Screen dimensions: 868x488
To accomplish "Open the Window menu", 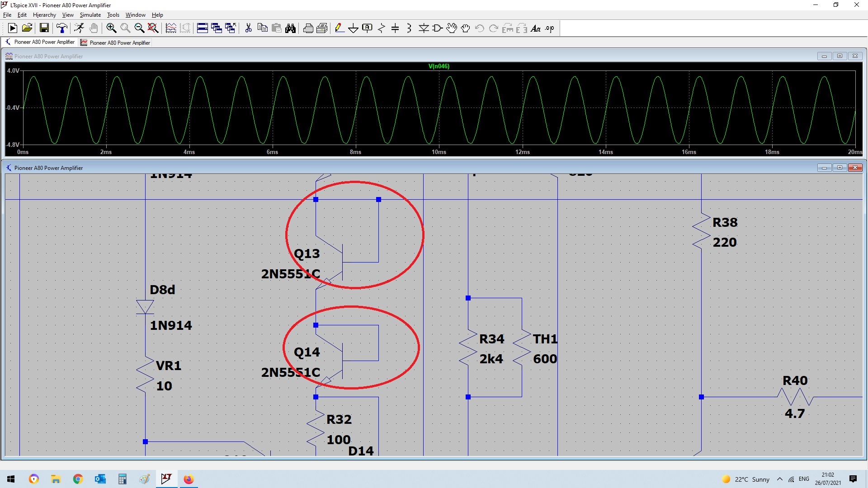I will point(136,15).
